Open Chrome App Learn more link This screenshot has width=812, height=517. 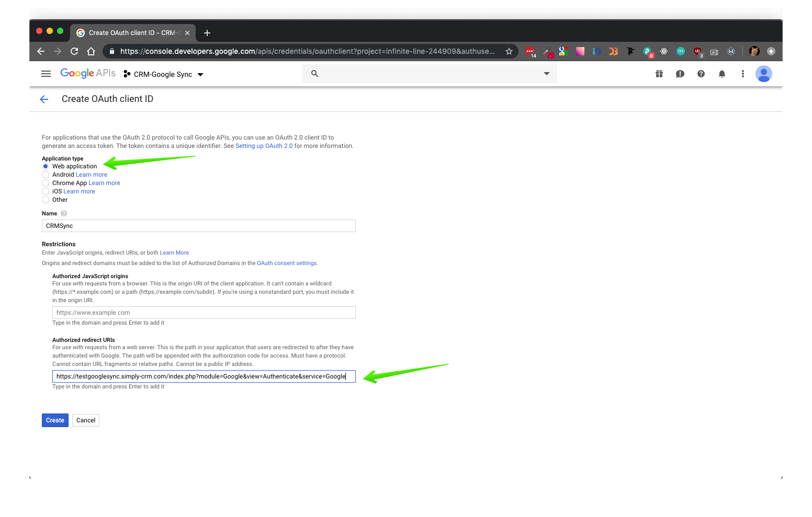point(105,183)
